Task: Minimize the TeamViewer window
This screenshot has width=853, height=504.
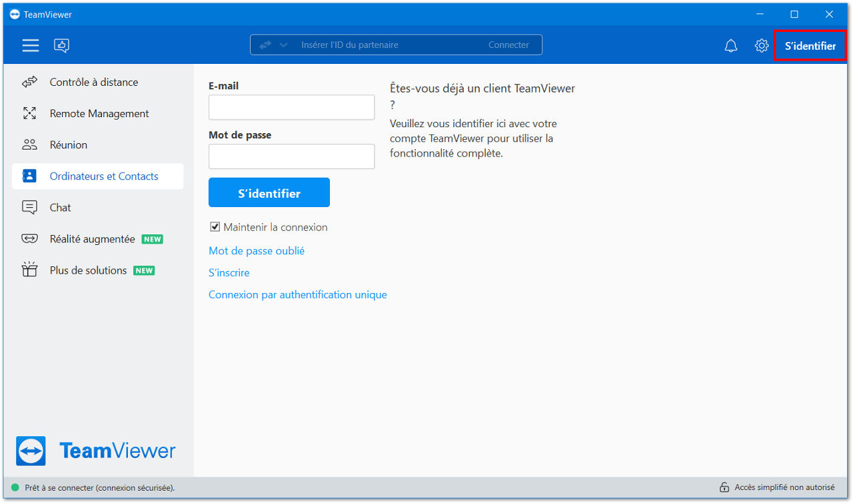Action: [x=760, y=14]
